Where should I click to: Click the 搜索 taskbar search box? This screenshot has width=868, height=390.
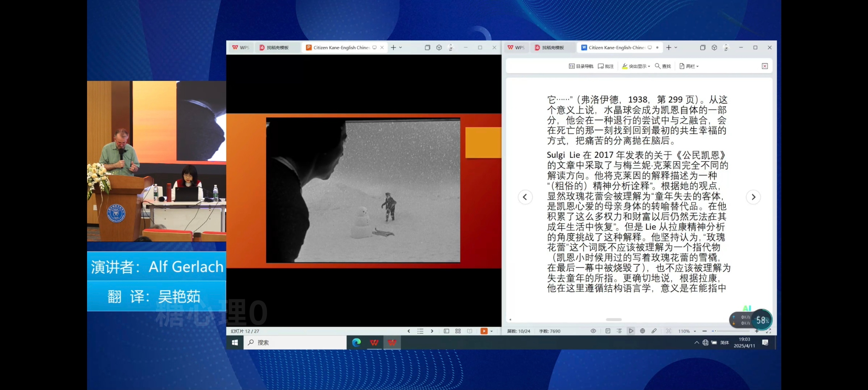coord(295,343)
